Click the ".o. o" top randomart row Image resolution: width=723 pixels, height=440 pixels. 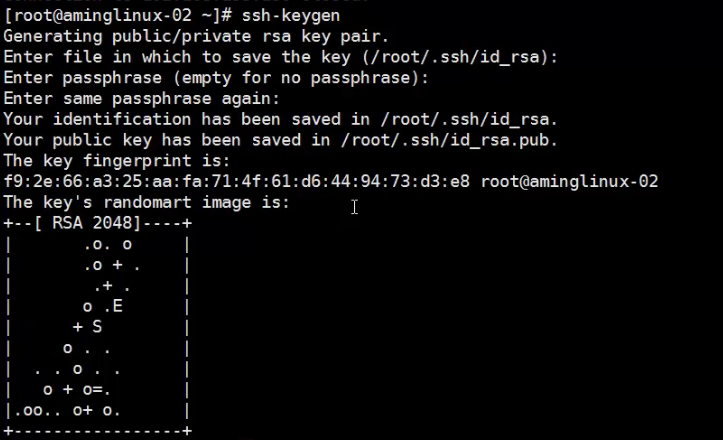pyautogui.click(x=108, y=244)
